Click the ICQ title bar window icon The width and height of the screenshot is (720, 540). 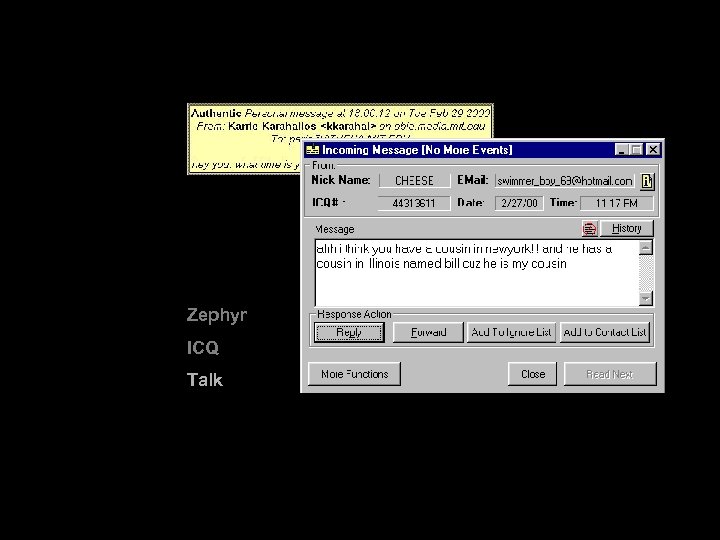(x=312, y=150)
